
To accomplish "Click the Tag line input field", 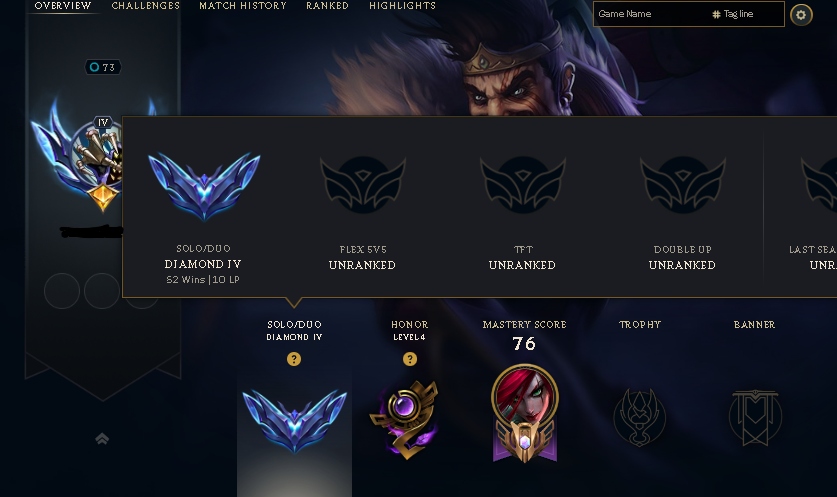I will (747, 14).
